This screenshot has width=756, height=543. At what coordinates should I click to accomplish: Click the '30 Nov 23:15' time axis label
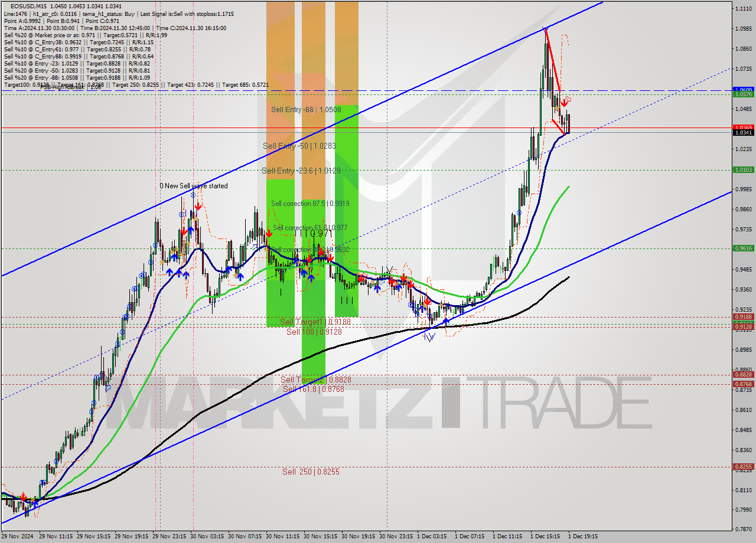point(396,537)
